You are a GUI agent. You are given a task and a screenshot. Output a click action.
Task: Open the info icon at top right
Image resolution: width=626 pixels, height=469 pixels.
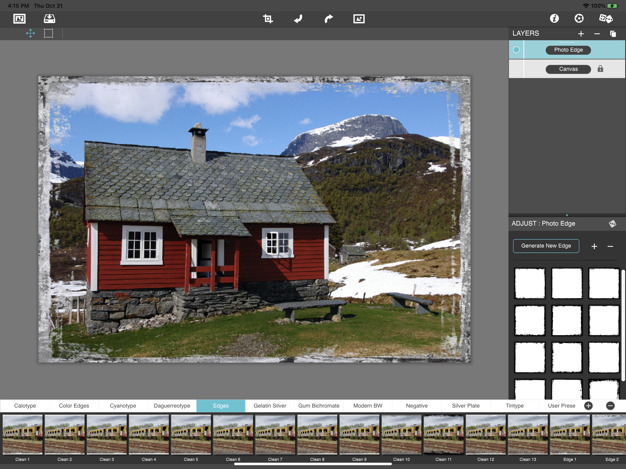pyautogui.click(x=554, y=18)
